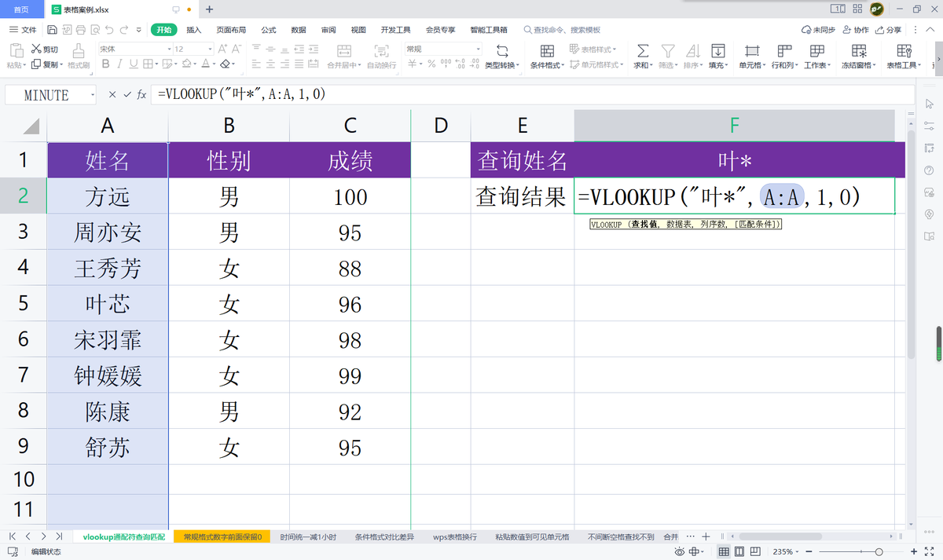This screenshot has height=560, width=943.
Task: Click the 条件格式 conditional formatting icon
Action: point(547,50)
